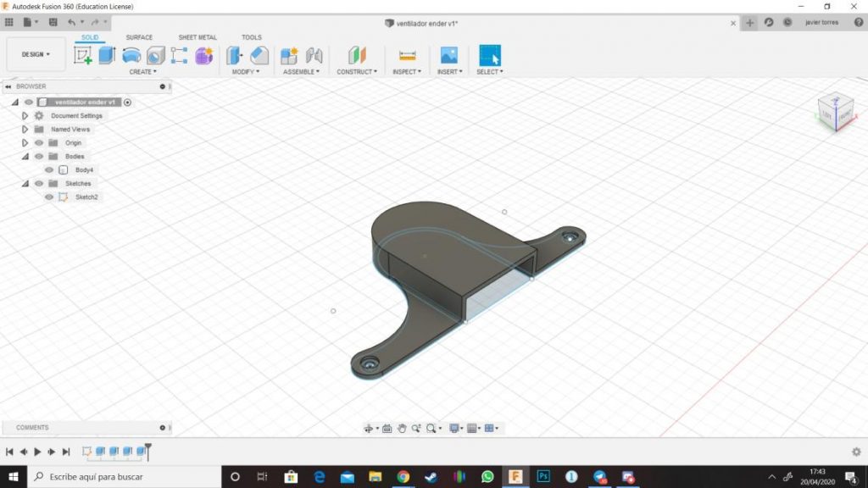The height and width of the screenshot is (488, 868).
Task: Click the Measure icon above Inspect
Action: tap(408, 56)
